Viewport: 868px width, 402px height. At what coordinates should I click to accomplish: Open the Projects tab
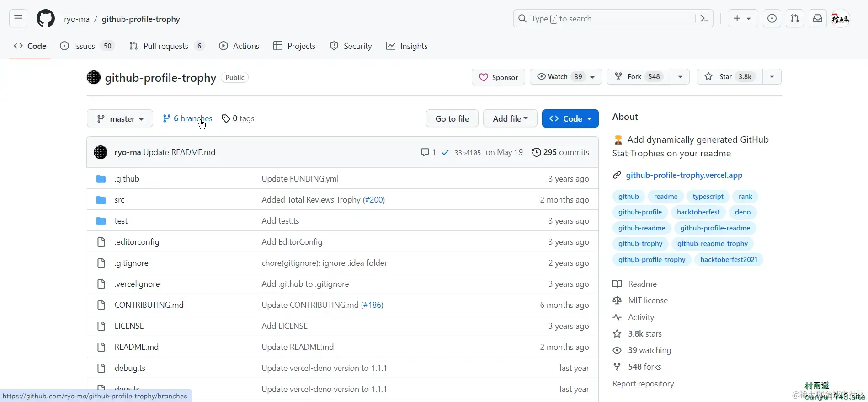[294, 46]
